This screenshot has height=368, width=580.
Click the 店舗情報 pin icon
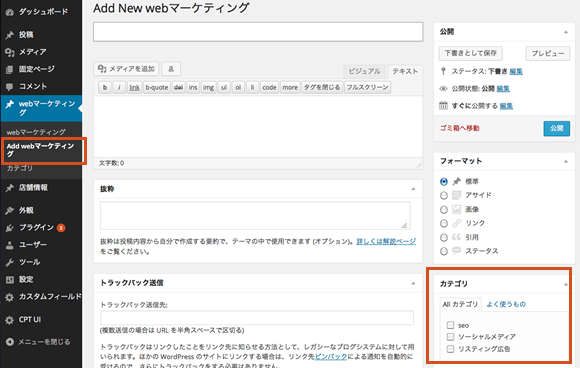pyautogui.click(x=10, y=188)
